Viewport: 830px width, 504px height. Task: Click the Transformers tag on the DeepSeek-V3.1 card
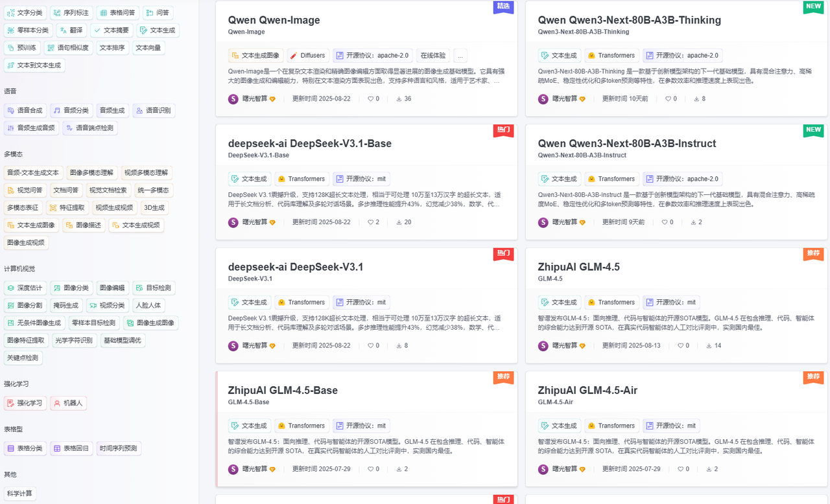(x=301, y=303)
